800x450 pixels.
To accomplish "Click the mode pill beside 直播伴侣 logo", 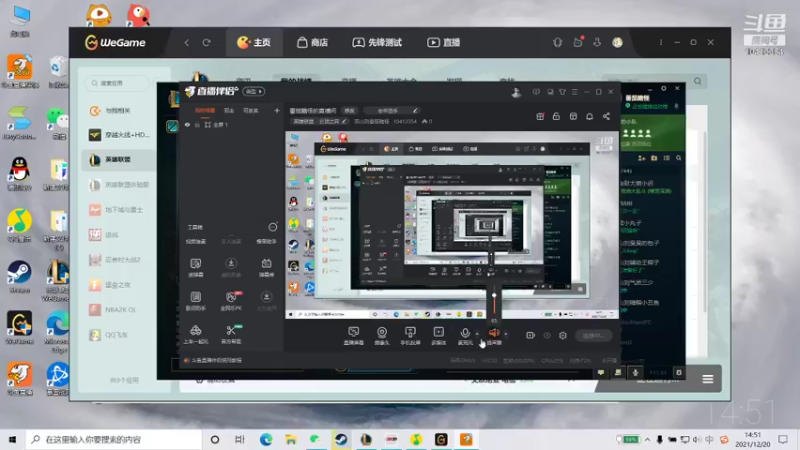I will click(x=254, y=91).
